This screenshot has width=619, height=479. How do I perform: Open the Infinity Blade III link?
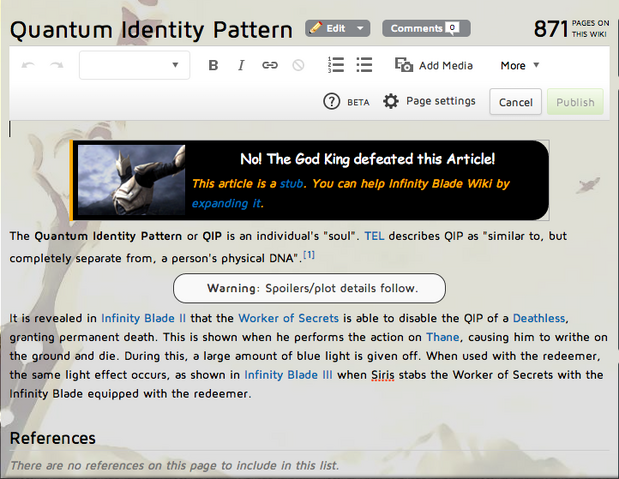coord(289,375)
